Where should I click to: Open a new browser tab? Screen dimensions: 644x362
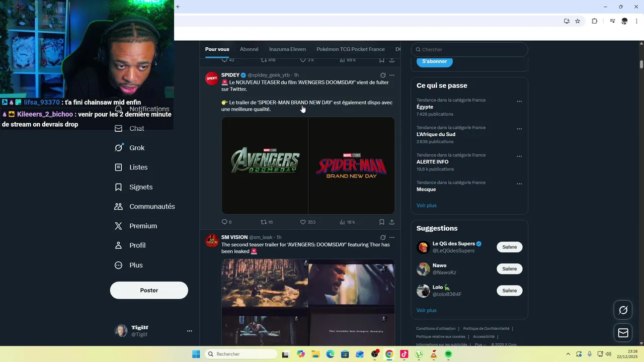coord(178,7)
